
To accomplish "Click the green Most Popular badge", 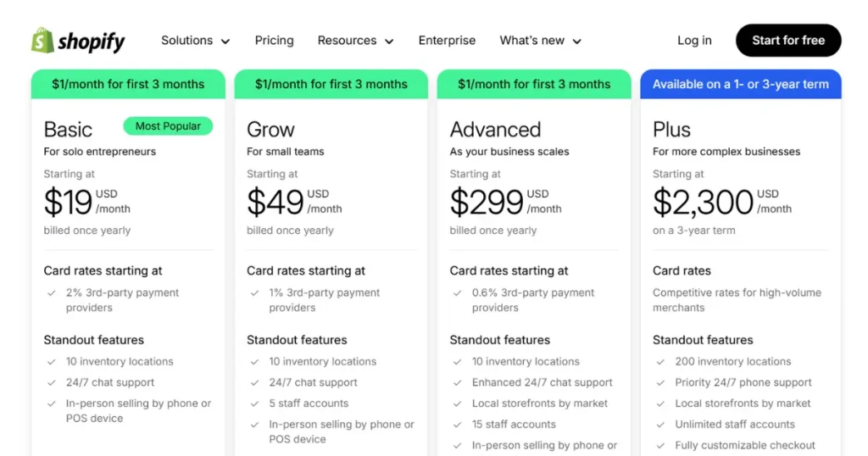I will [x=168, y=126].
